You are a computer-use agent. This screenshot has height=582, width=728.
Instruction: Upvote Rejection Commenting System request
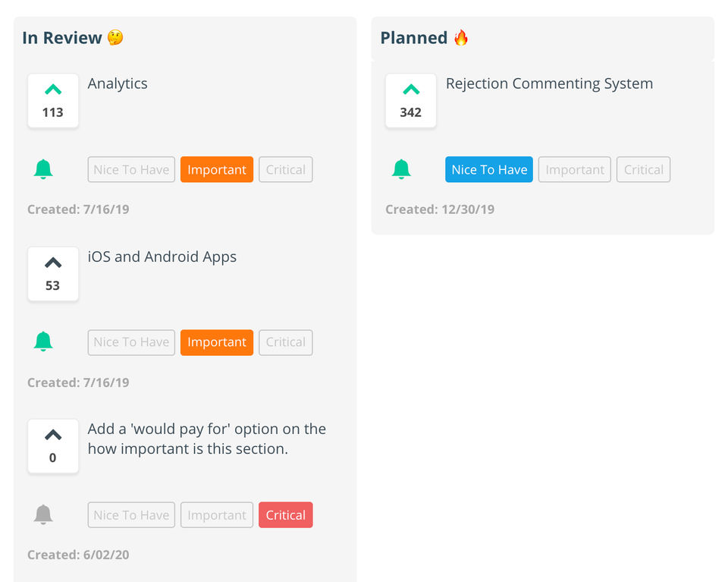(411, 100)
